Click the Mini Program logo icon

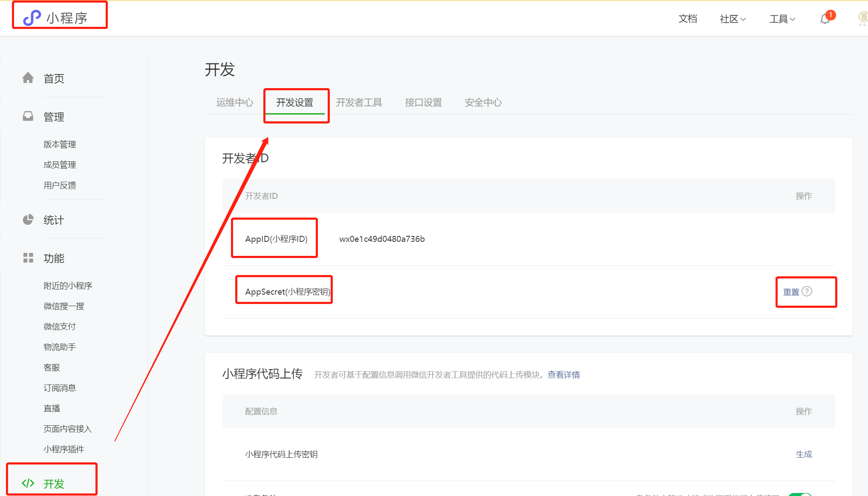coord(32,18)
